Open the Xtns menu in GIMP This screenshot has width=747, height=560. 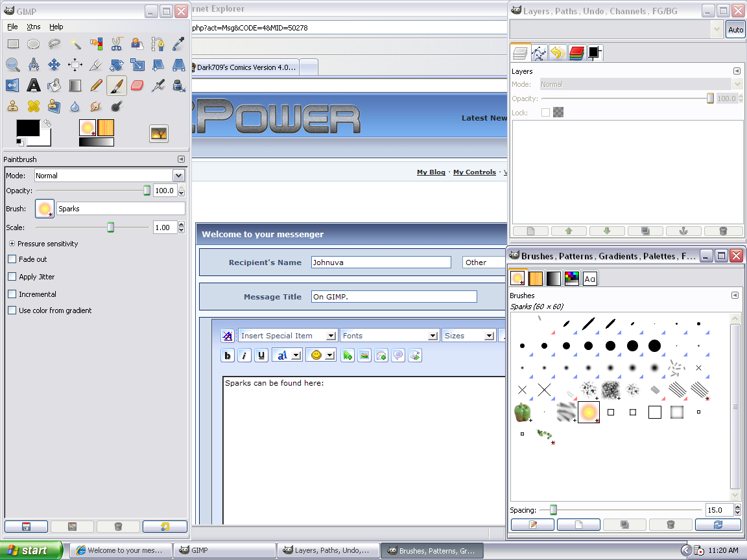click(33, 27)
